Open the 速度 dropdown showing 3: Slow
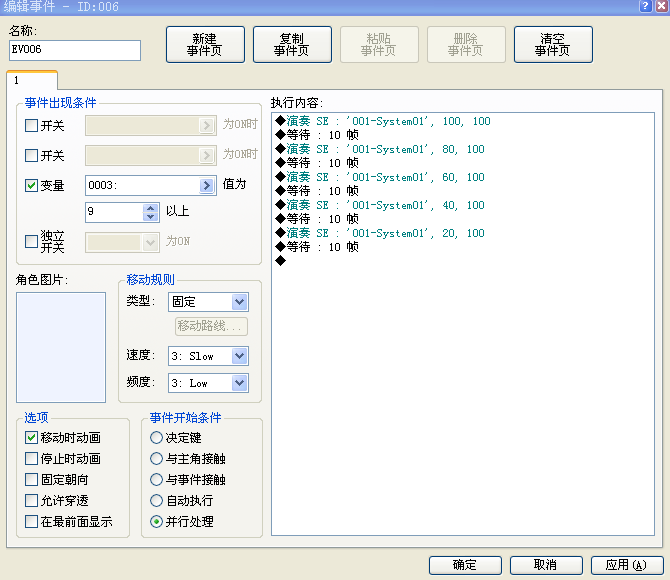This screenshot has height=580, width=670. [208, 356]
